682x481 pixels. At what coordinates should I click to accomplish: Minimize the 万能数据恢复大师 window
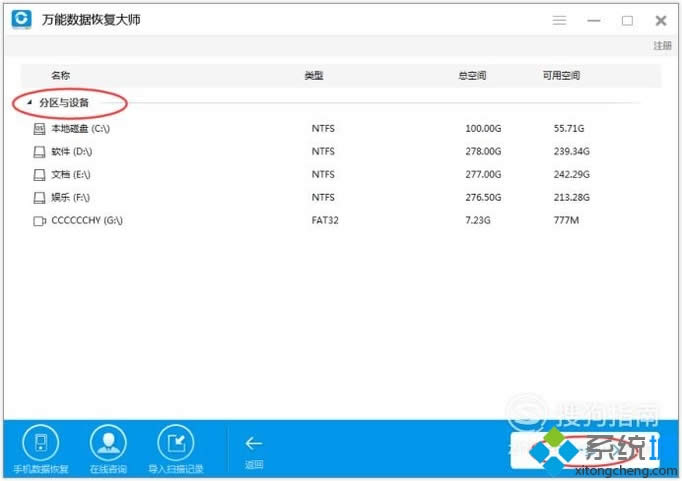pyautogui.click(x=594, y=20)
